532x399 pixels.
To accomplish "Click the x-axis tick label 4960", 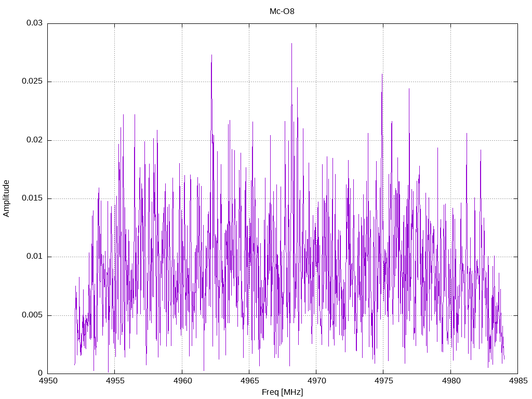I will click(182, 381).
